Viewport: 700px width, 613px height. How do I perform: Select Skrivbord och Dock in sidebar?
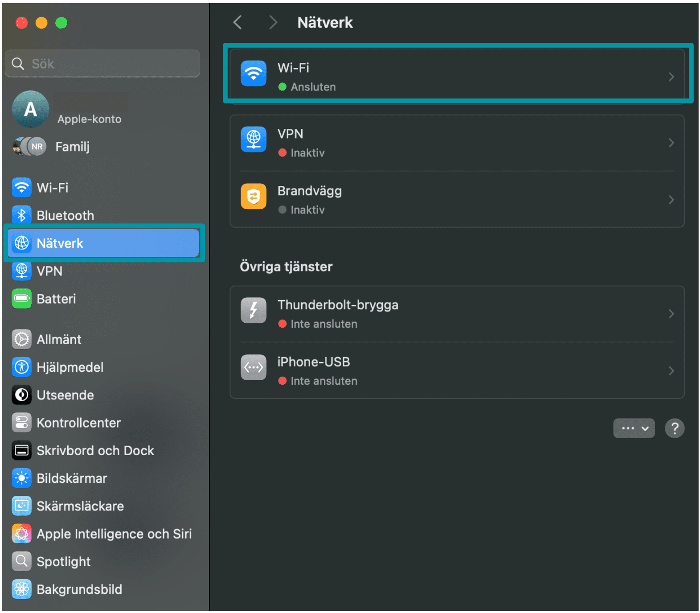click(x=95, y=451)
